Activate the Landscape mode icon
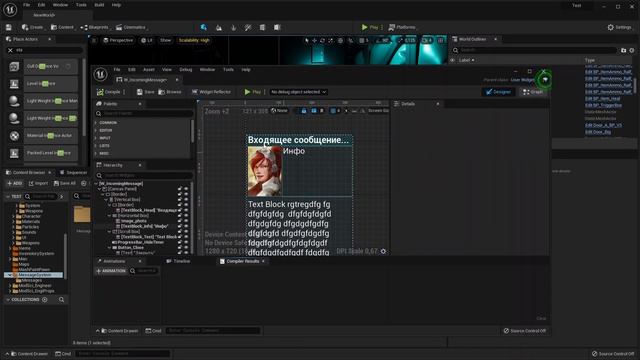 tap(219, 27)
